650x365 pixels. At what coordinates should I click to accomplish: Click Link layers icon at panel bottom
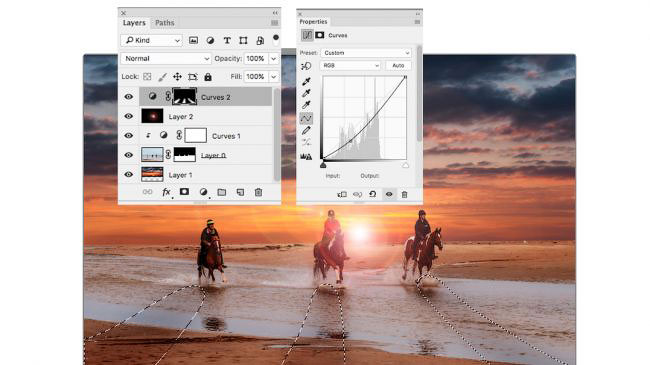click(148, 192)
